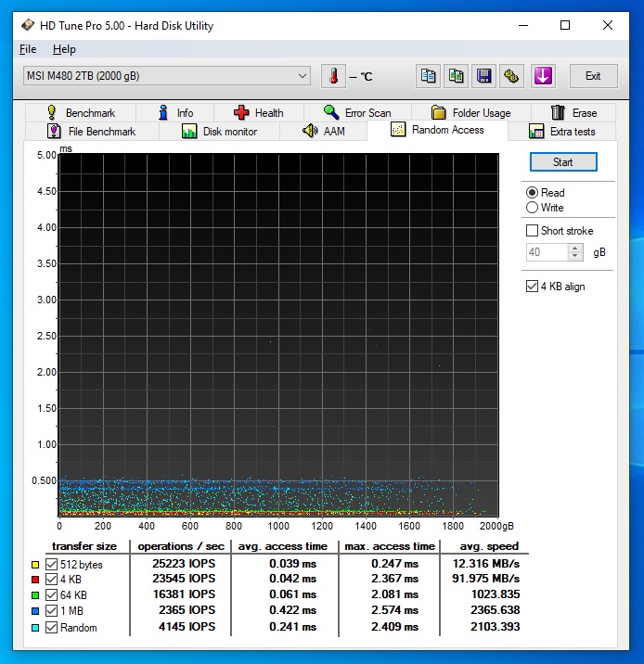Uncheck the 512 bytes transfer size checkbox
The width and height of the screenshot is (644, 664).
tap(51, 565)
